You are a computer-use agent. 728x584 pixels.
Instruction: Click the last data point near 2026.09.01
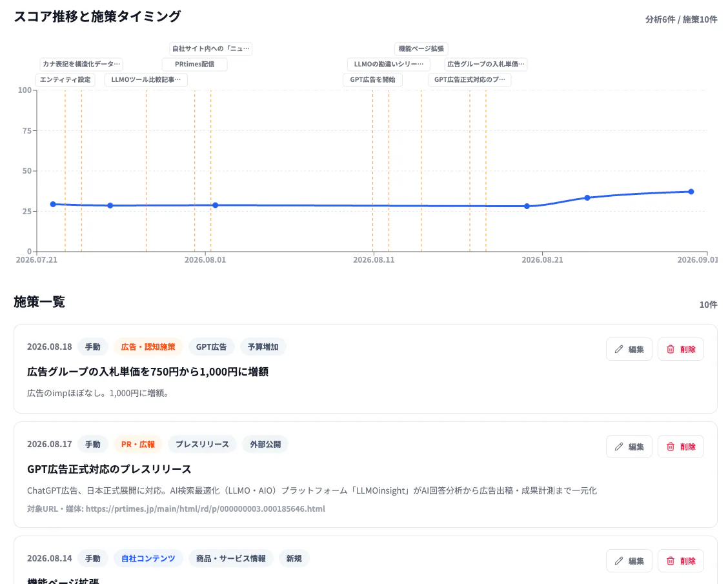tap(691, 192)
